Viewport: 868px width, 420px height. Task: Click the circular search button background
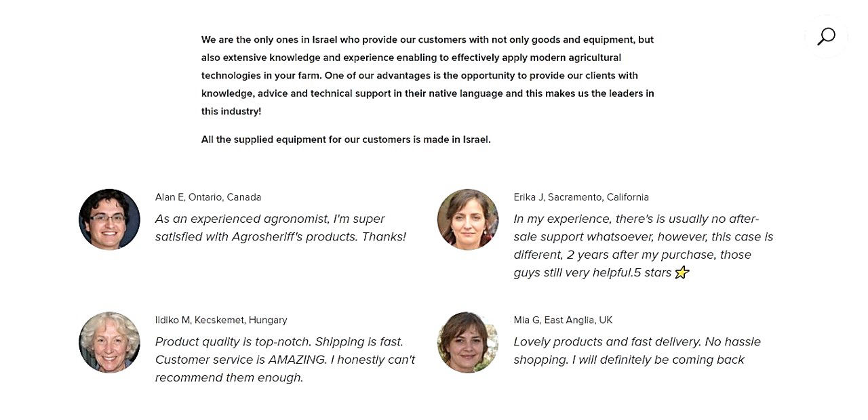click(x=826, y=37)
